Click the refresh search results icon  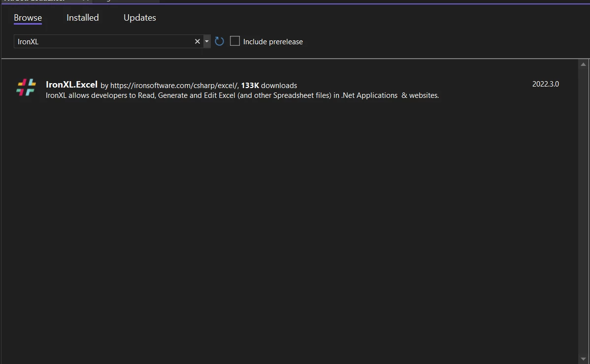pos(220,41)
